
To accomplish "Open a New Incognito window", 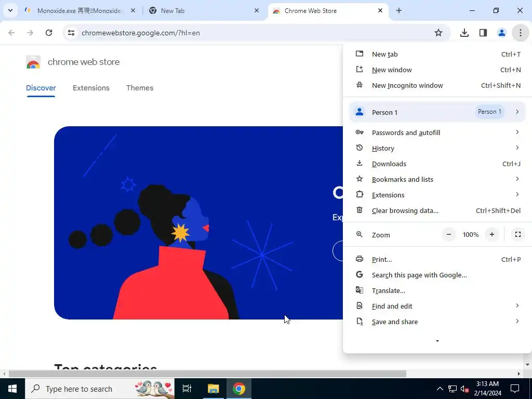I will pyautogui.click(x=437, y=86).
